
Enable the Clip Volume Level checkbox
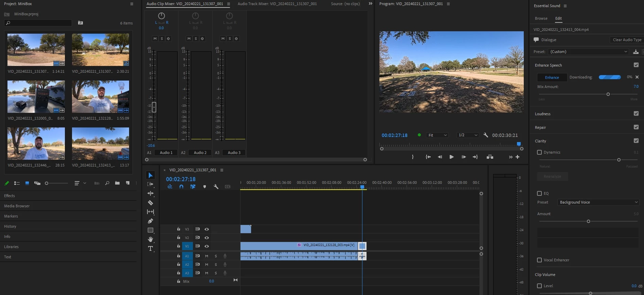539,286
